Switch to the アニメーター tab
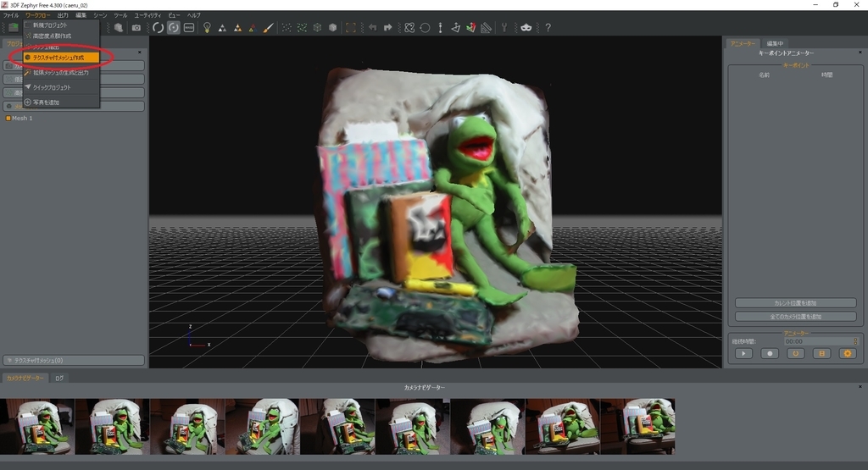 (743, 43)
